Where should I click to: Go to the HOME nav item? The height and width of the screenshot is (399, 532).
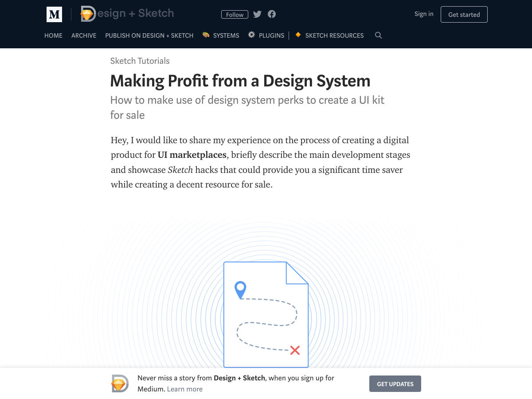[53, 35]
